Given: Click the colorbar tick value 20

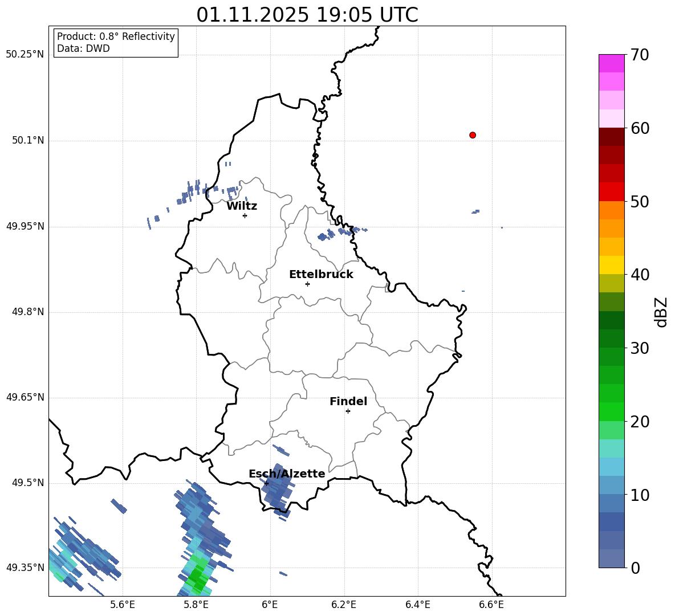Looking at the screenshot, I should coord(640,422).
